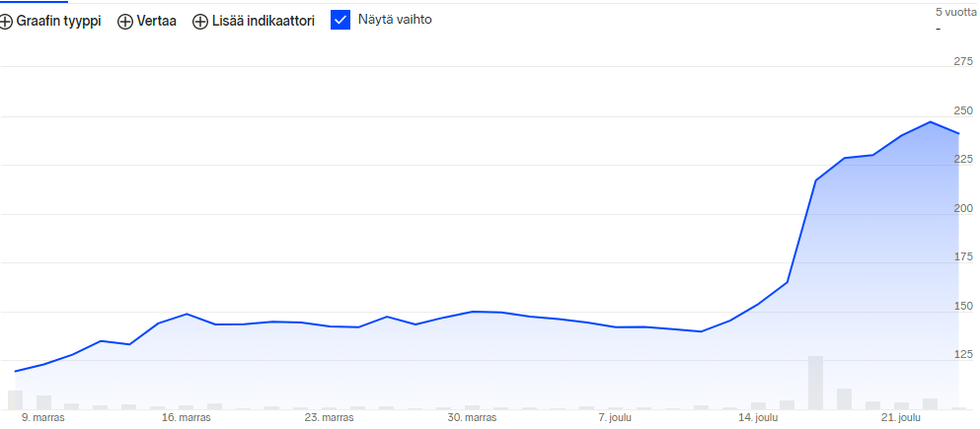Click the 16. marras date label
This screenshot has width=980, height=429.
pos(188,418)
